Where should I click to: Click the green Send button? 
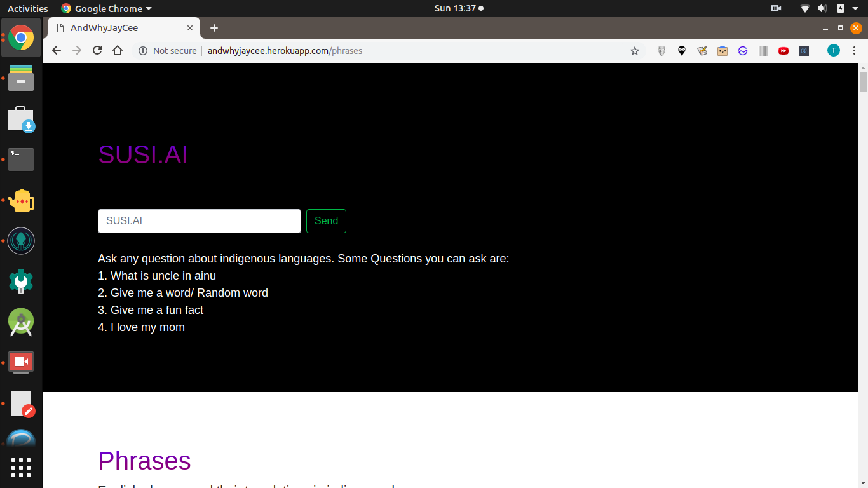[x=326, y=221]
